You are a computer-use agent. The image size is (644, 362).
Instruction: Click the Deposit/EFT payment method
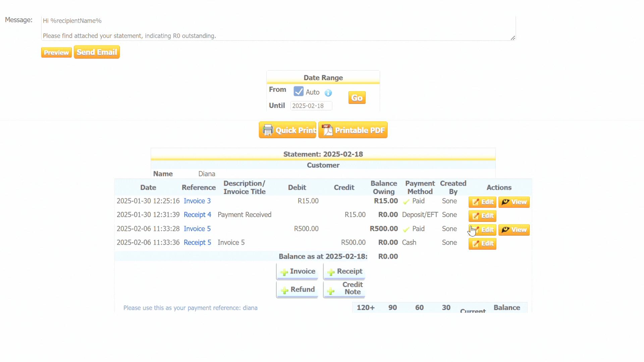click(x=420, y=215)
